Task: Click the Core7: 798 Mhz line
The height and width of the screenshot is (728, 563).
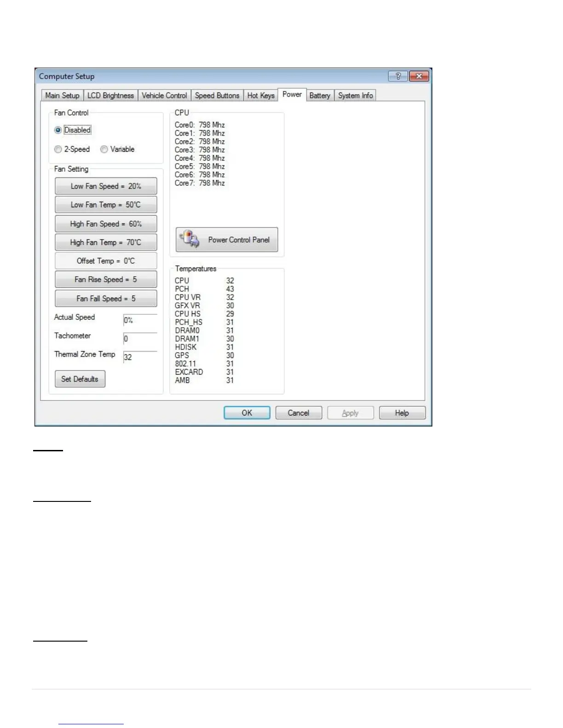Action: (200, 183)
